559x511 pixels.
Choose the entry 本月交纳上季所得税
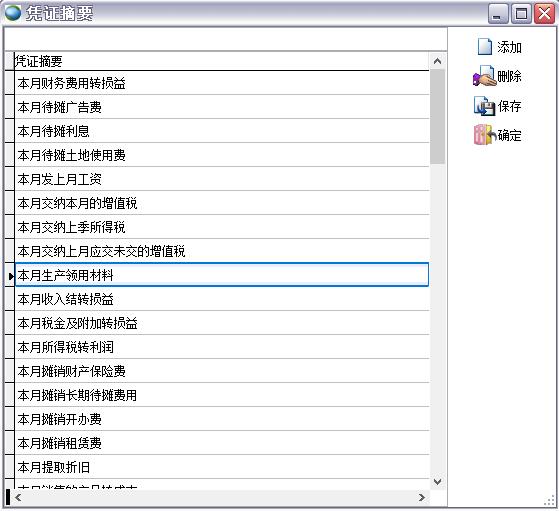[x=222, y=227]
